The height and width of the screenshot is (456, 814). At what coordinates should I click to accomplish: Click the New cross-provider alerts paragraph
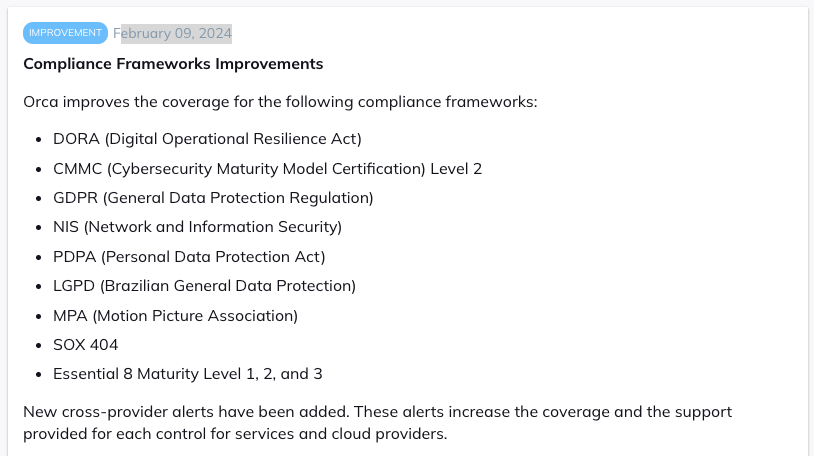[377, 423]
